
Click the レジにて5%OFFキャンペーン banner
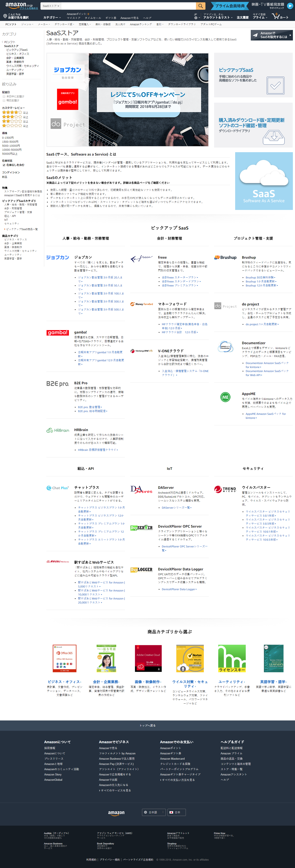[x=127, y=100]
